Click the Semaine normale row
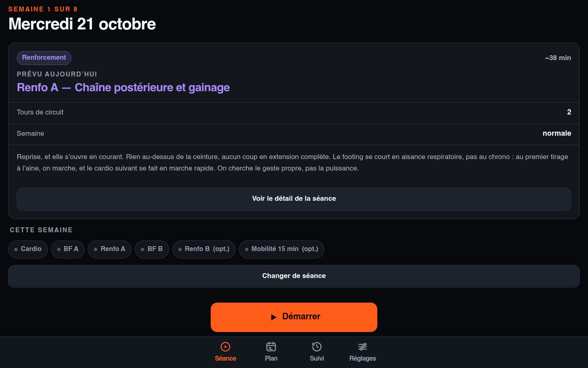This screenshot has height=368, width=588. click(294, 134)
